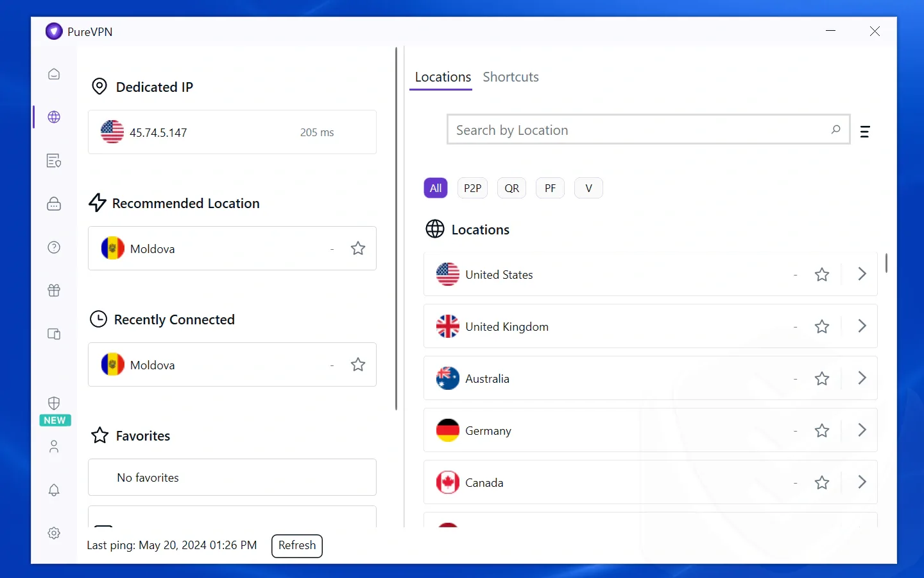Open the Settings gear icon
The width and height of the screenshot is (924, 578).
coord(54,533)
